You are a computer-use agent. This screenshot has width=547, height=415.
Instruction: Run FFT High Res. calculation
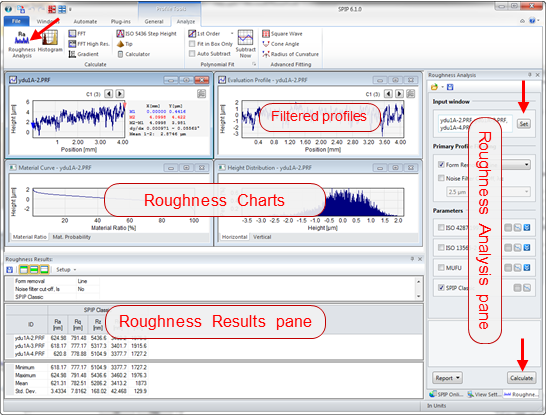[x=89, y=44]
